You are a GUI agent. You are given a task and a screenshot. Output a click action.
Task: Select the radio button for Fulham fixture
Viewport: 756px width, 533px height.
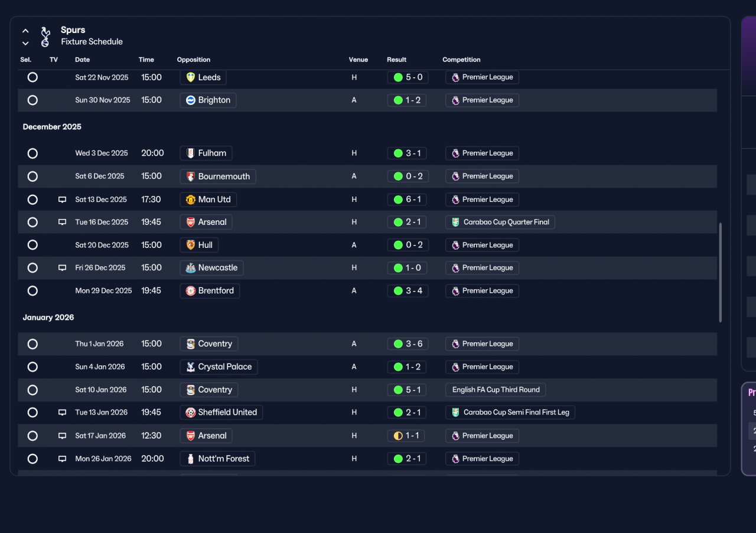click(x=32, y=153)
